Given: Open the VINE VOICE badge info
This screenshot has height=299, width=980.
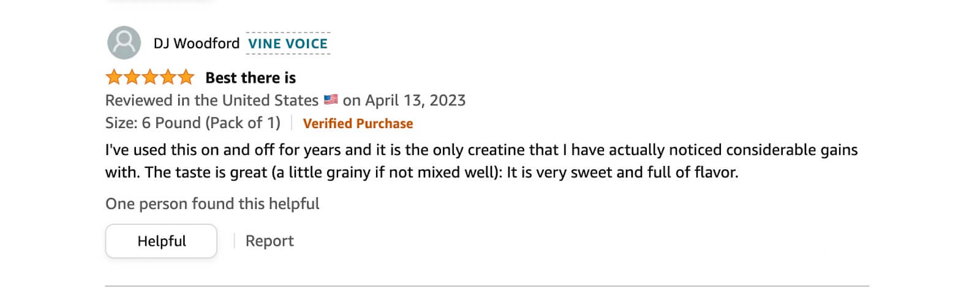Looking at the screenshot, I should (288, 44).
